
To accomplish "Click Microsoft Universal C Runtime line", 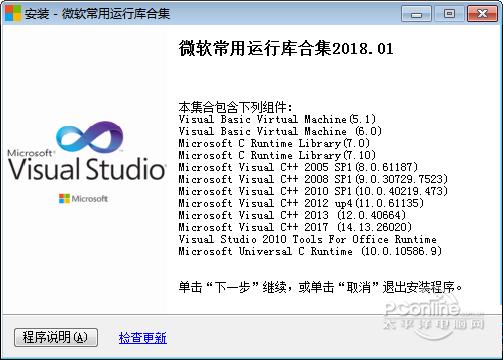I will [310, 251].
